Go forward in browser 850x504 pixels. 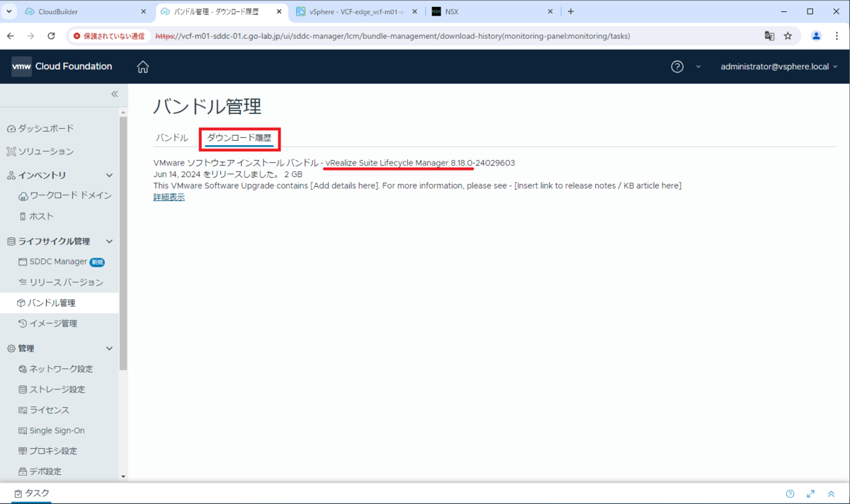(x=30, y=35)
